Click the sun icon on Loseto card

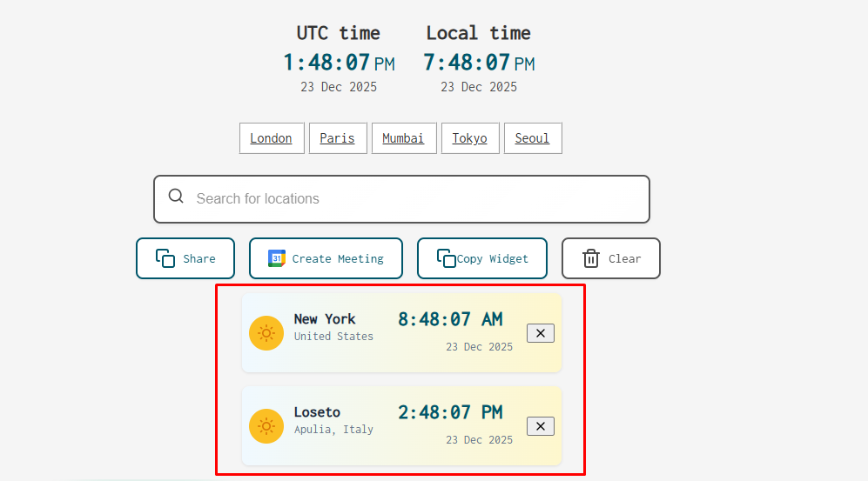tap(266, 426)
